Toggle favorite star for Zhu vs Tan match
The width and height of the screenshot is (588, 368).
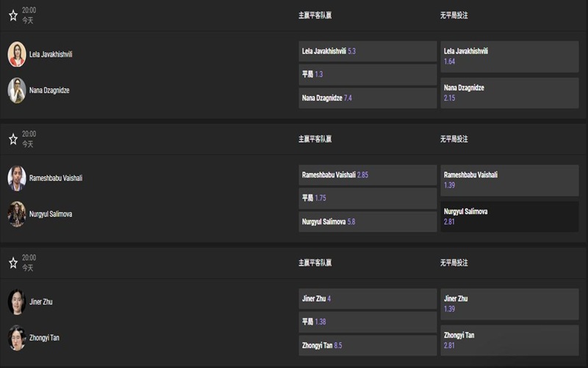(x=12, y=263)
